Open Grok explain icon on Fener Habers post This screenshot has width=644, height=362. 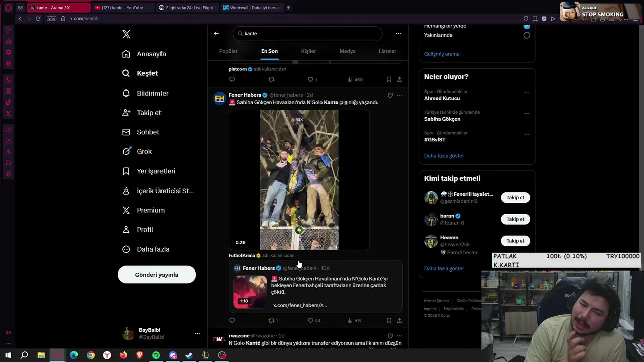click(390, 95)
